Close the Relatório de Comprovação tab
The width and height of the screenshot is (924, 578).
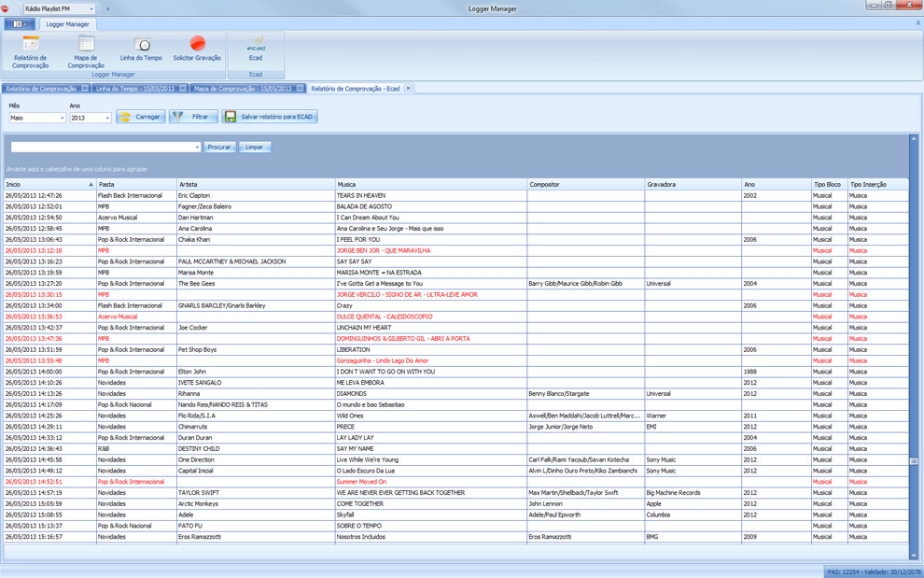[85, 88]
